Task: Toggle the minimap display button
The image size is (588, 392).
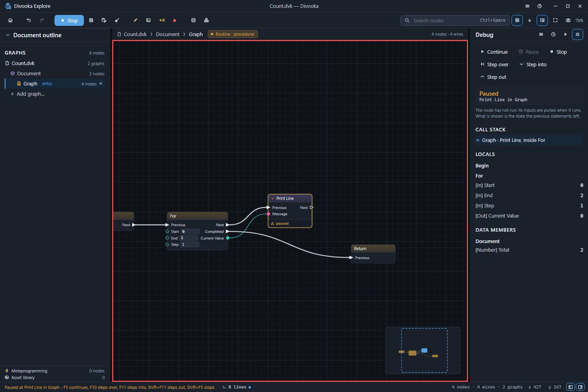Action: point(542,20)
